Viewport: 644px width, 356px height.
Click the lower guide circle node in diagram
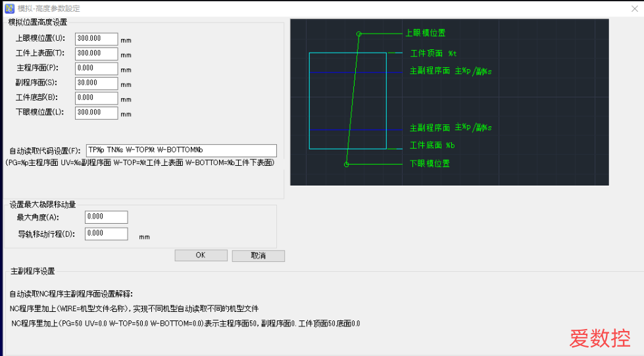click(x=346, y=164)
